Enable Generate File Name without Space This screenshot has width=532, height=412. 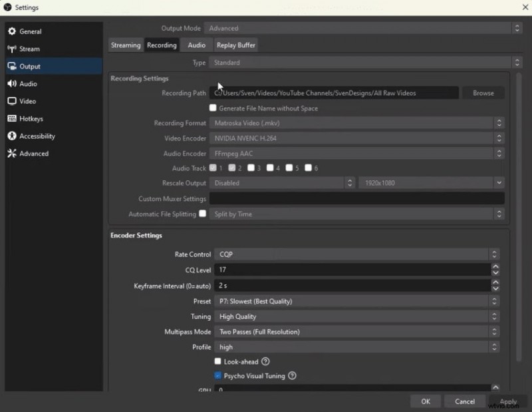pos(213,108)
